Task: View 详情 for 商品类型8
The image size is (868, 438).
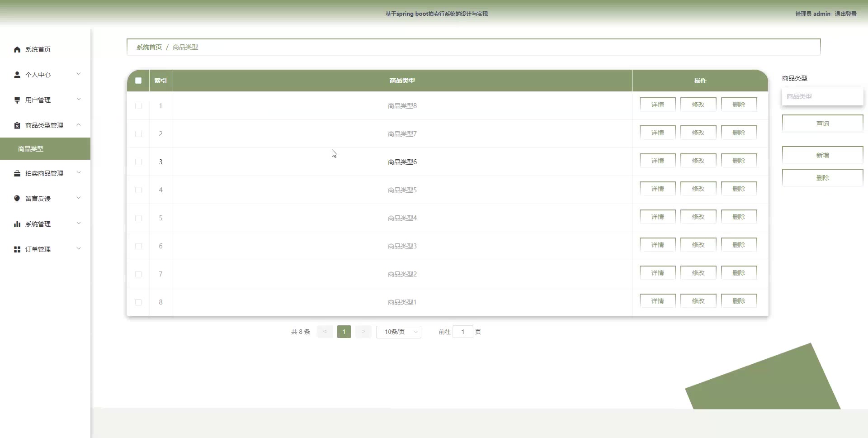Action: [657, 105]
